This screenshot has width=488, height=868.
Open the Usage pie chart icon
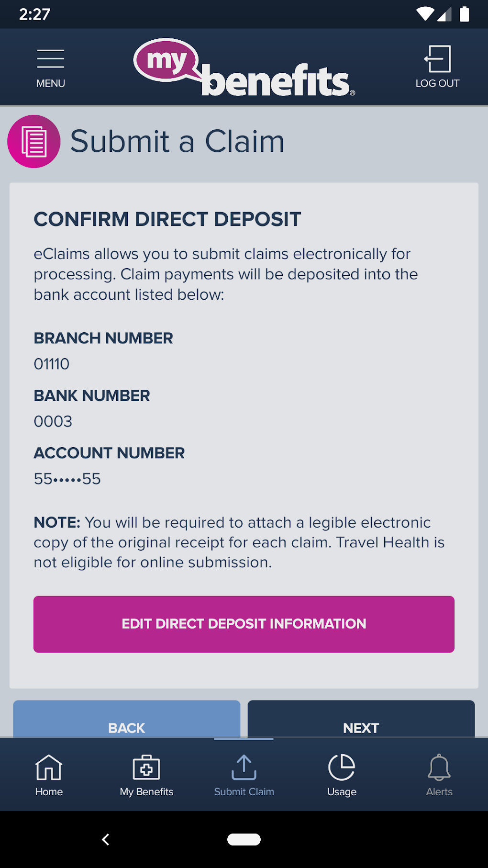pos(342,767)
